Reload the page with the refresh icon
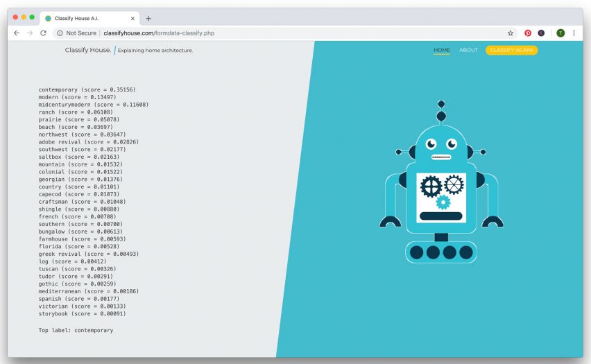This screenshot has width=591, height=364. pos(43,33)
